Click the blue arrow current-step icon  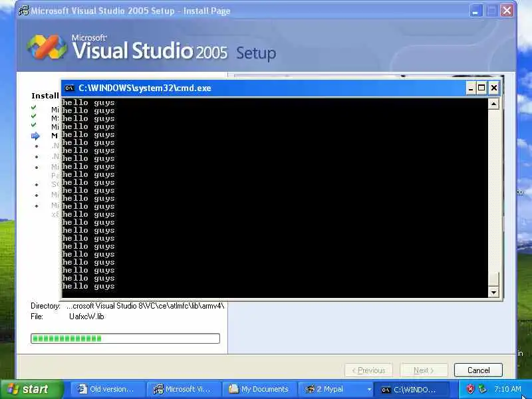click(x=35, y=136)
